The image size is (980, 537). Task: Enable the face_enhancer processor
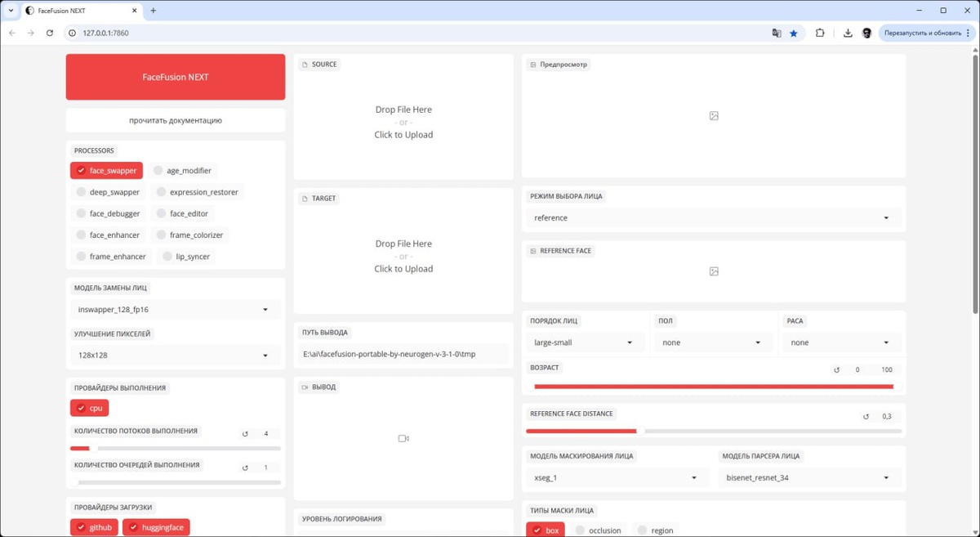[108, 235]
